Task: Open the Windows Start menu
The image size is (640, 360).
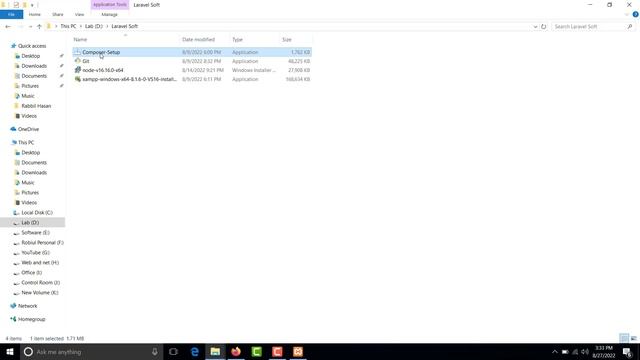Action: [10, 351]
